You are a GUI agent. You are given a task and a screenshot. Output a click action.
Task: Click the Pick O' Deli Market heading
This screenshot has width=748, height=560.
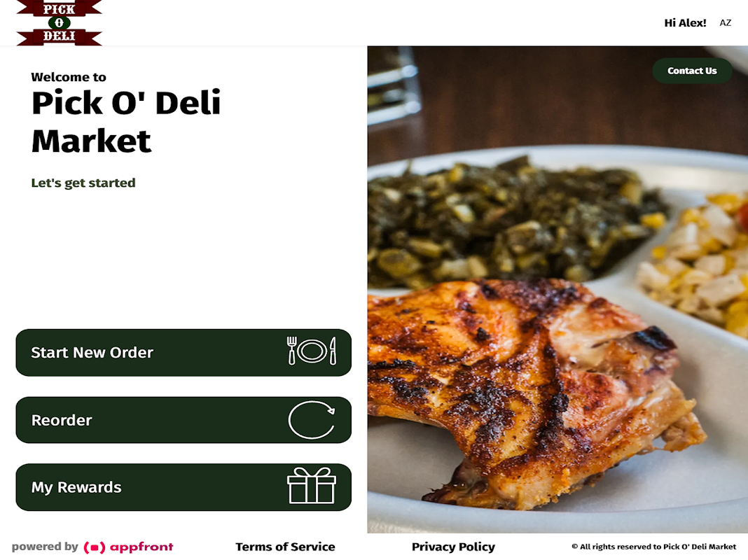tap(126, 122)
